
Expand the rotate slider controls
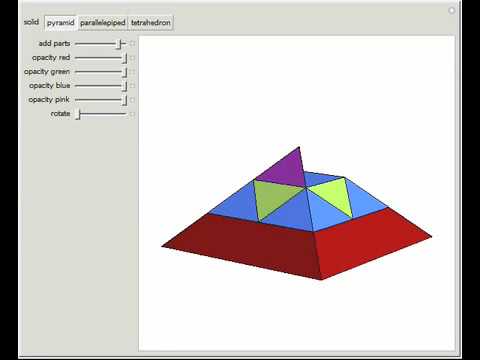(x=133, y=114)
